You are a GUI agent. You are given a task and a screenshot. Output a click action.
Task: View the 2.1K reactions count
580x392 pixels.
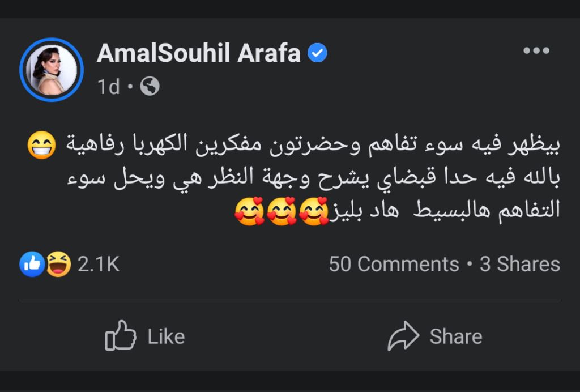99,264
